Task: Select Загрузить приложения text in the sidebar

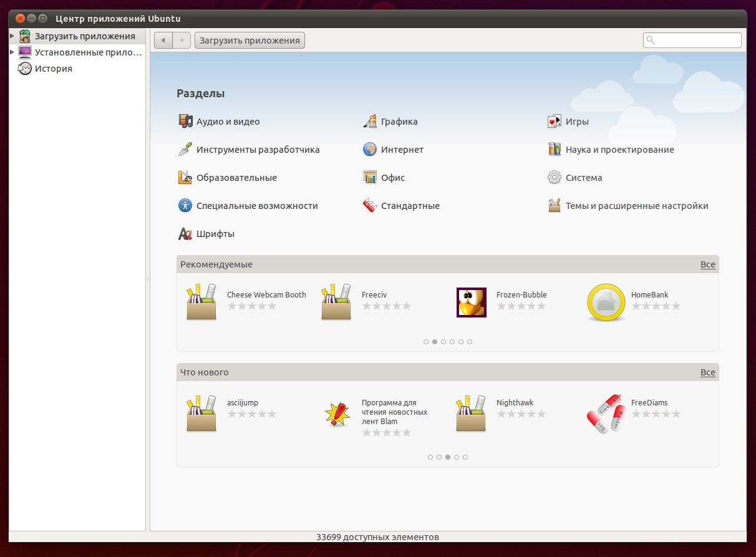Action: coord(85,36)
